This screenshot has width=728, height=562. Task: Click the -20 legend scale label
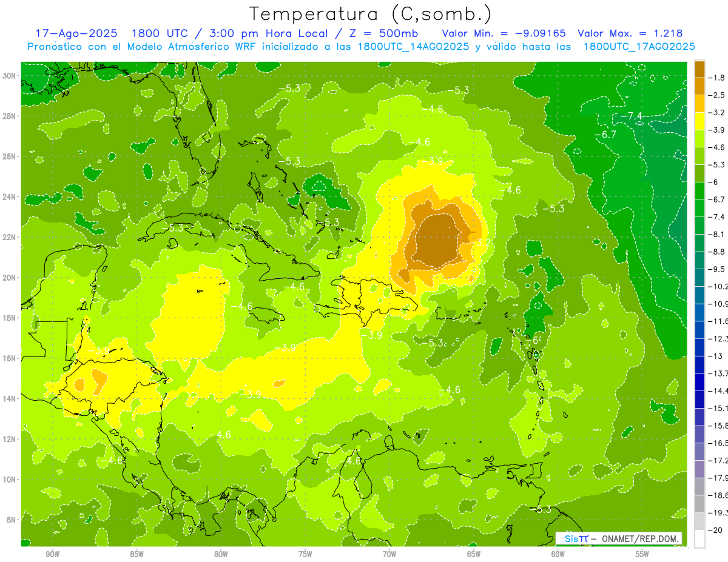tap(715, 529)
